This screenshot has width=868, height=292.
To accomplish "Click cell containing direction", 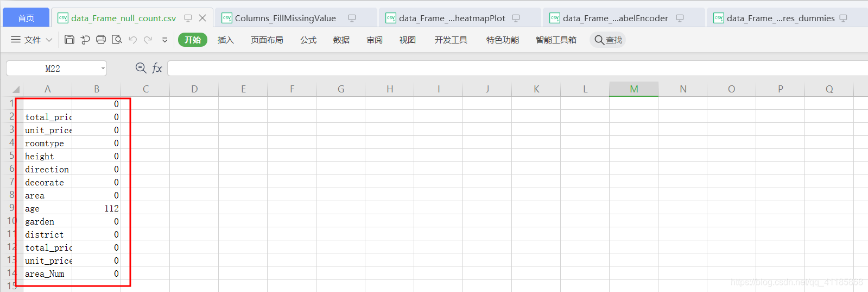I will (x=48, y=169).
